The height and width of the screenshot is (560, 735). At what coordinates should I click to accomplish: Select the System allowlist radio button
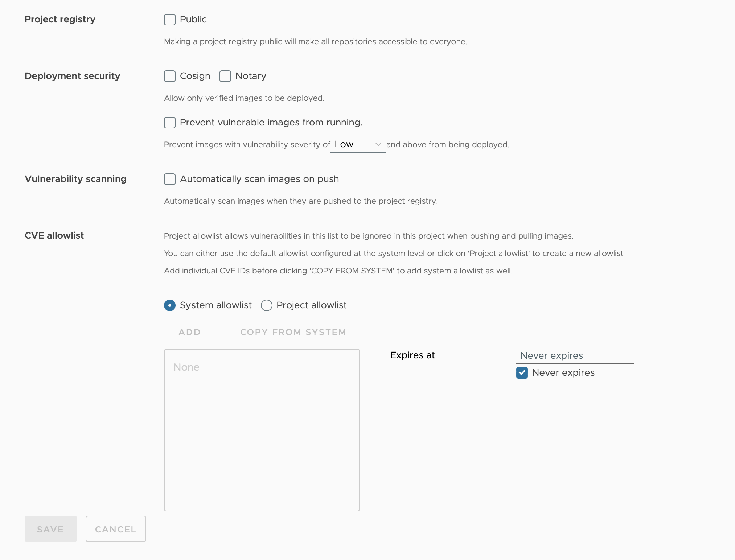(x=169, y=305)
